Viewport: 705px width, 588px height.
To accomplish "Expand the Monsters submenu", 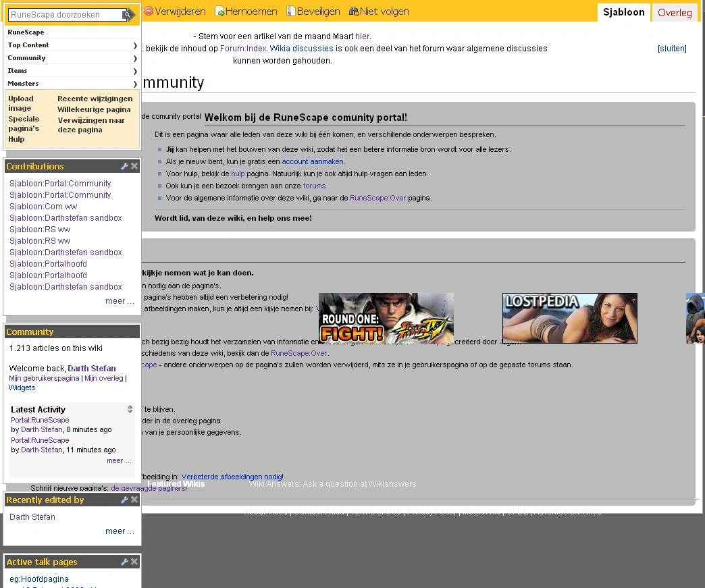I will [135, 84].
